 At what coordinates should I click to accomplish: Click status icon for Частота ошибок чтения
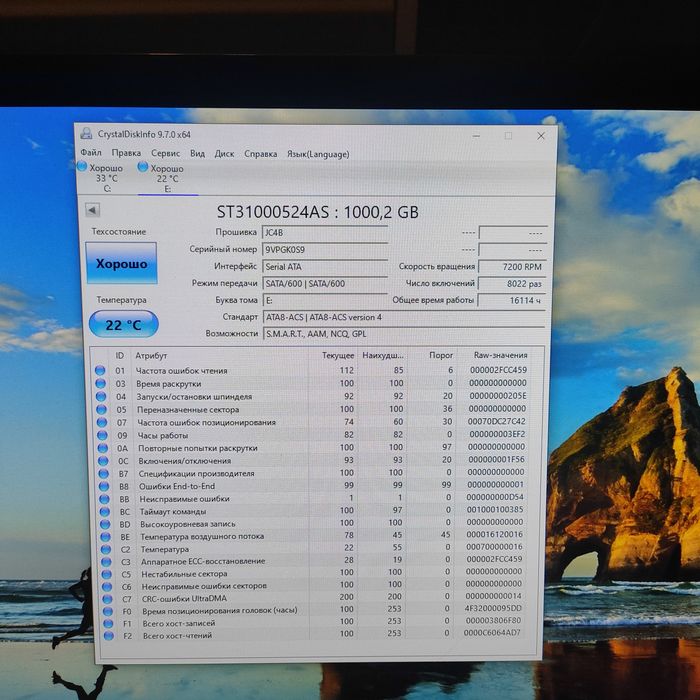100,370
